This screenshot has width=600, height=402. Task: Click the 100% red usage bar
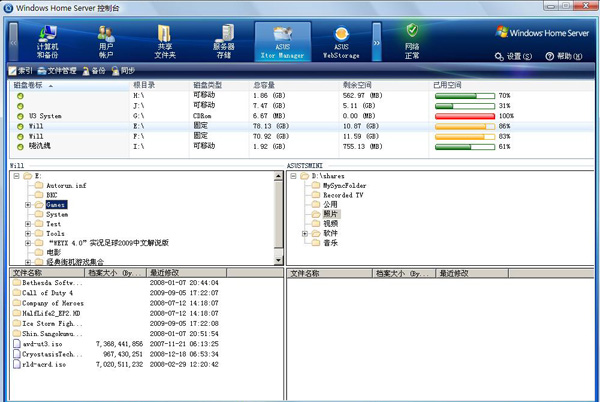click(465, 116)
